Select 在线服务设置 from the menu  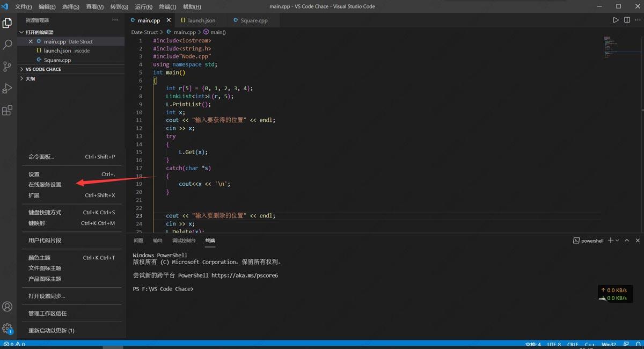pos(45,185)
